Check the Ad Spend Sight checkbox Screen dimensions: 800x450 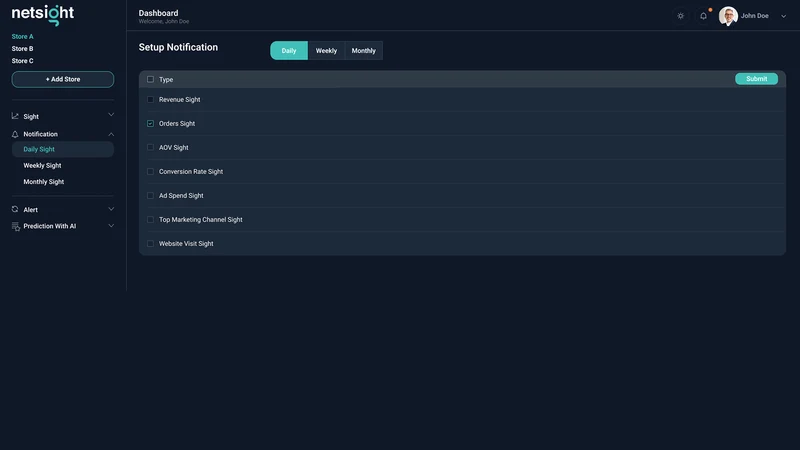pyautogui.click(x=151, y=195)
